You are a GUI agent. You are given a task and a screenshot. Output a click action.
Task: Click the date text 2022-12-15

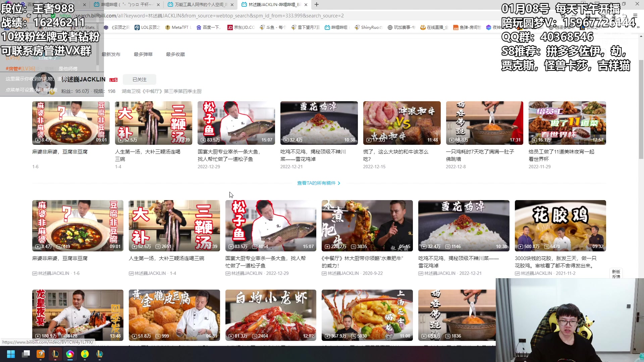point(374,167)
